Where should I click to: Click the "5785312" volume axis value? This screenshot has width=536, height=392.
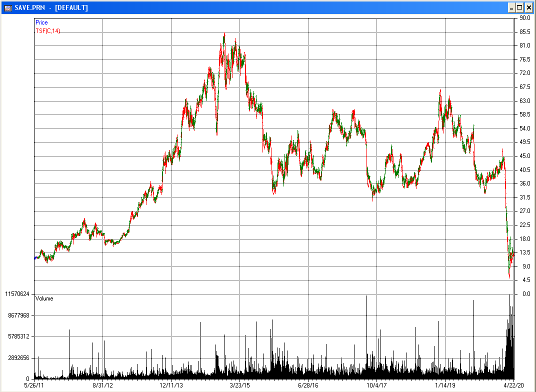point(18,336)
